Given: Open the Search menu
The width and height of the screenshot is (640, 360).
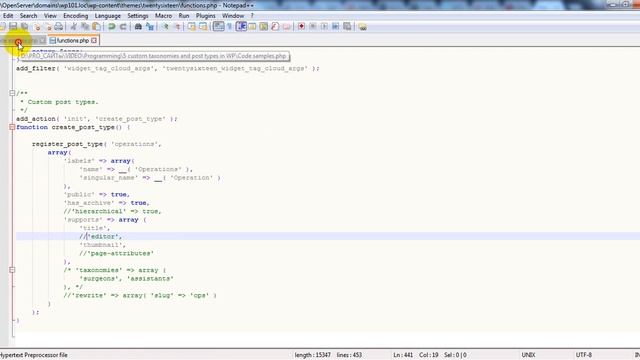Looking at the screenshot, I should point(29,16).
